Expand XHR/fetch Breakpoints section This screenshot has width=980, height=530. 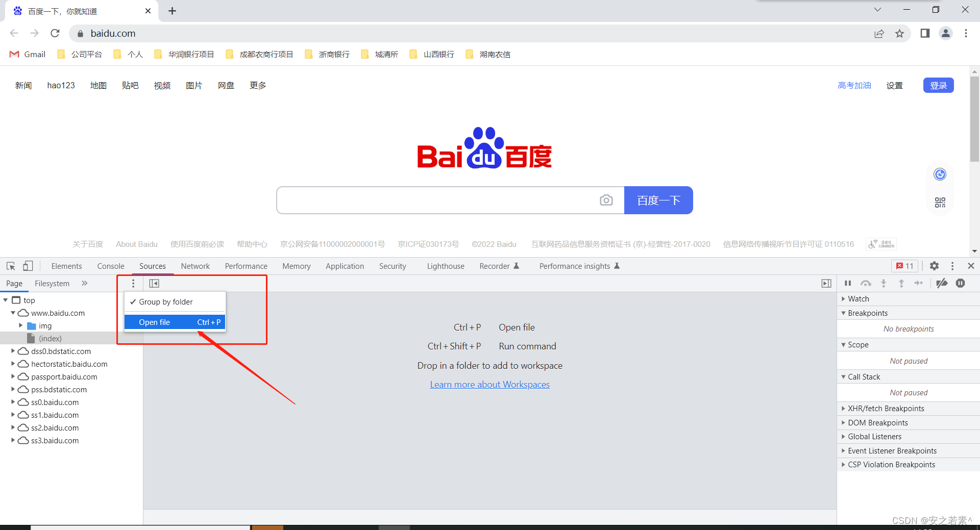click(909, 409)
